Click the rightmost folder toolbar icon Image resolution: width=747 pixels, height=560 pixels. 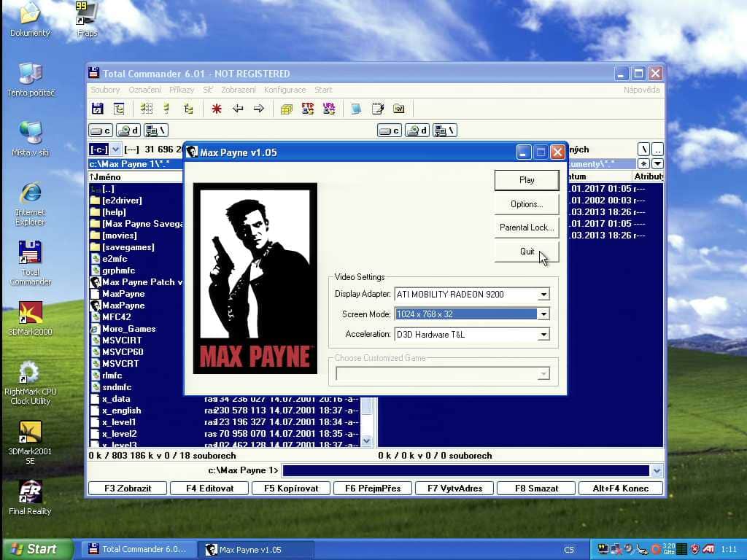(x=399, y=109)
